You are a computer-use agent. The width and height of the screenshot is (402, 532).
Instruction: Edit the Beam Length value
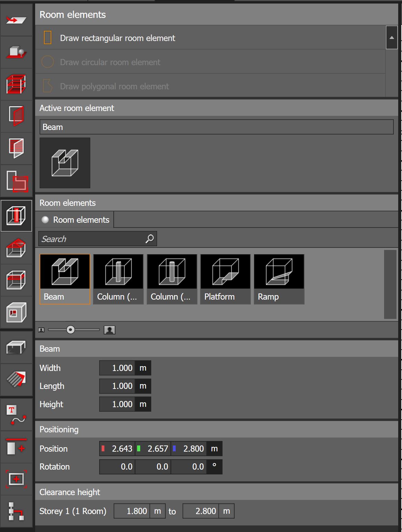pos(117,386)
